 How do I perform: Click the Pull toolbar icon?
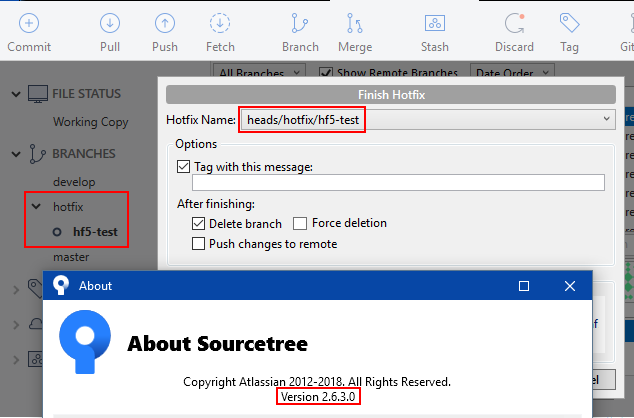(110, 23)
